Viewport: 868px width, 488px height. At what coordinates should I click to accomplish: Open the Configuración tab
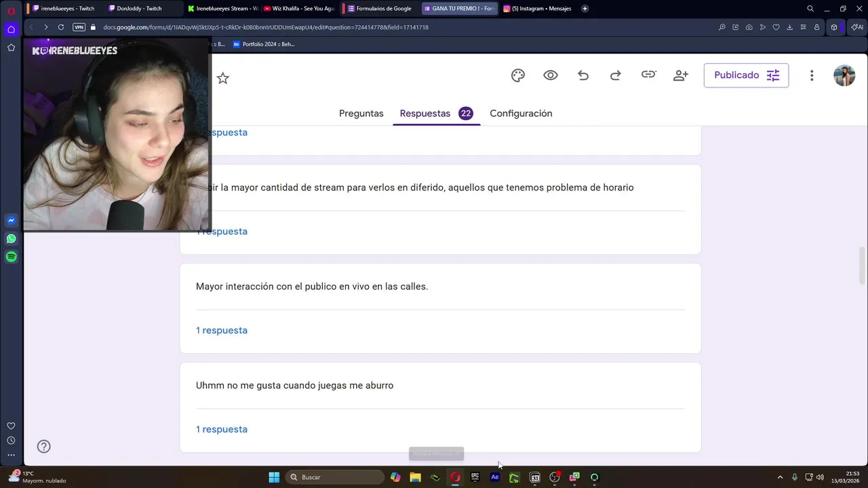click(x=521, y=113)
